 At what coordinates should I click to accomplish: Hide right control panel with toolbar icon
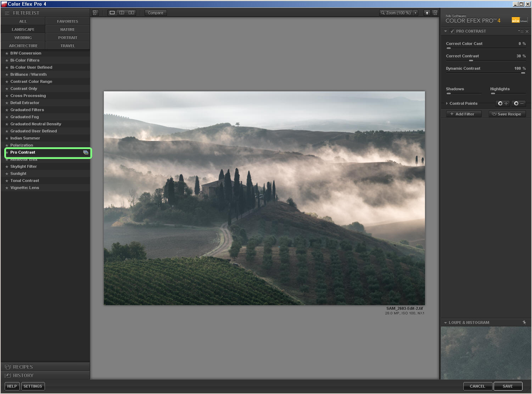click(435, 13)
